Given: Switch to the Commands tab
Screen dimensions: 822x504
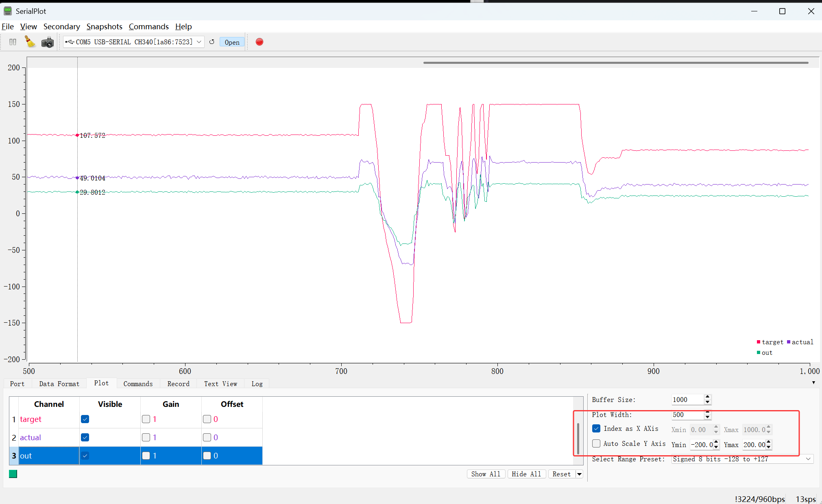Looking at the screenshot, I should tap(138, 384).
